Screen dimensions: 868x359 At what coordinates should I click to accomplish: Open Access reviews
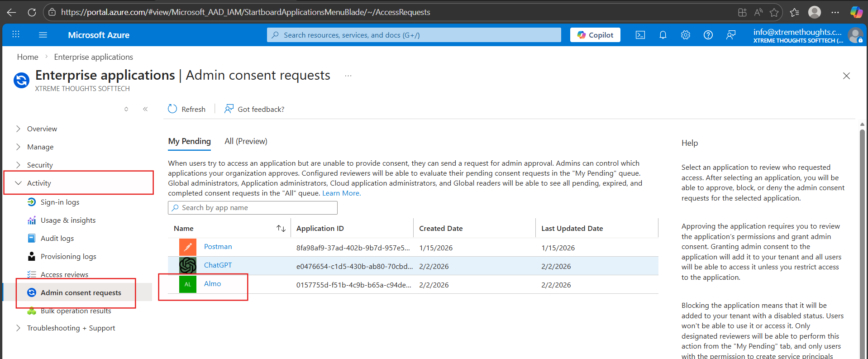[x=64, y=274]
